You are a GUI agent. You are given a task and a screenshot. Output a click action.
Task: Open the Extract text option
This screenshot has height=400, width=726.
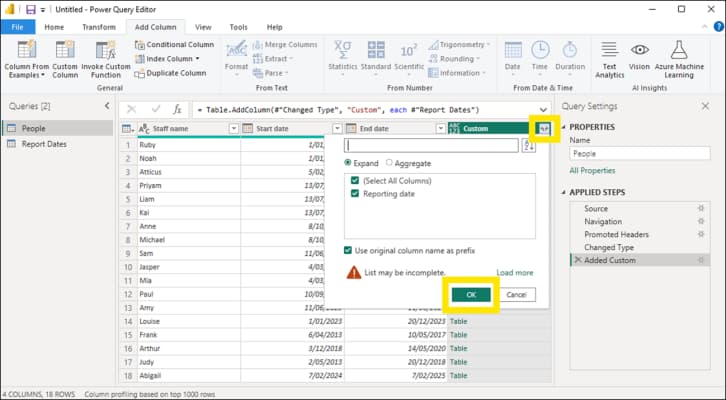tap(273, 59)
